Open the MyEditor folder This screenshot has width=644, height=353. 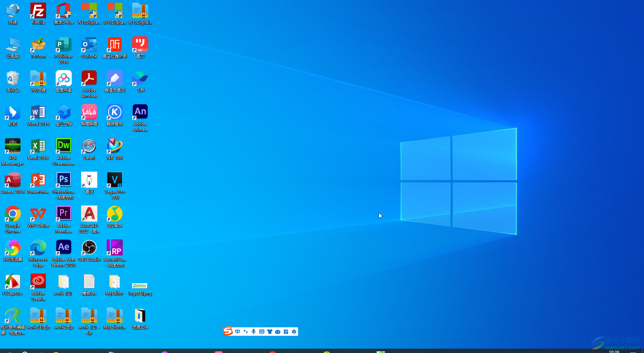(x=115, y=285)
